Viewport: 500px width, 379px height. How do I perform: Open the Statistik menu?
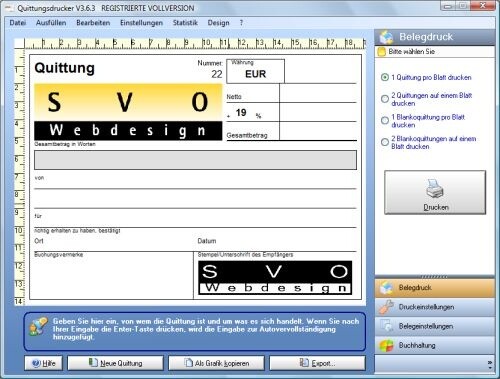(x=185, y=23)
